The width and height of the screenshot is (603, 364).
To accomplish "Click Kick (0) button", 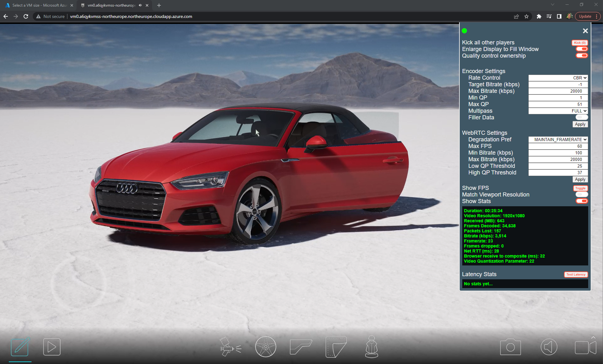I will [580, 43].
